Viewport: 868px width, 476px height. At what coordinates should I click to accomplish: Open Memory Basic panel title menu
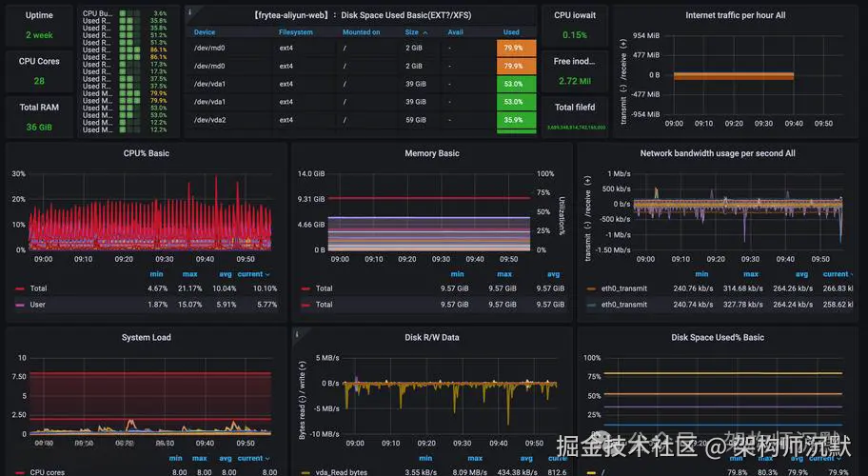point(432,153)
